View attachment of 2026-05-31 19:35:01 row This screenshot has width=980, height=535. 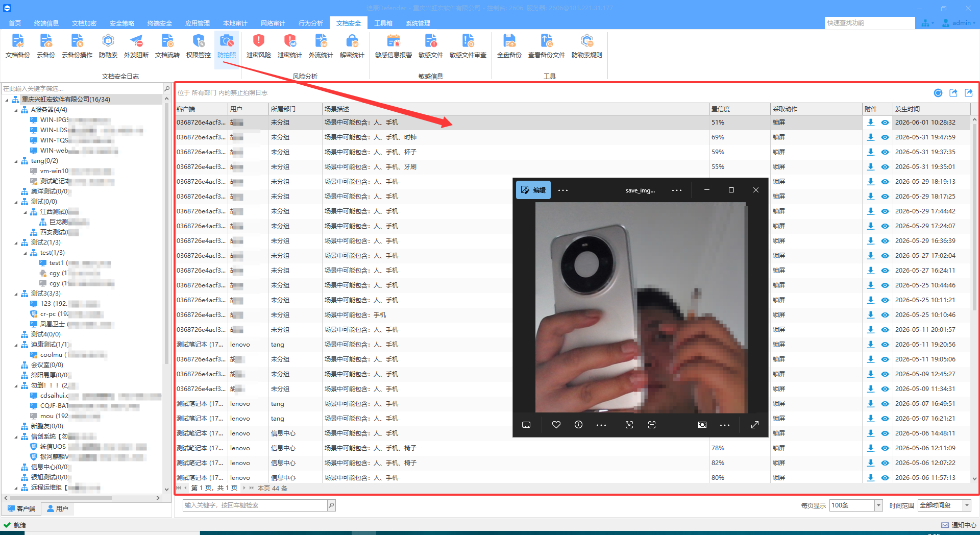(885, 167)
